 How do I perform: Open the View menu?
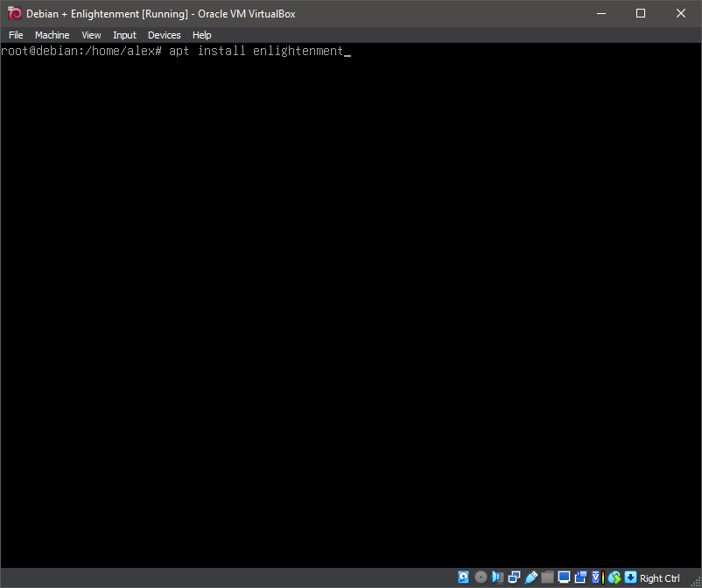point(91,35)
